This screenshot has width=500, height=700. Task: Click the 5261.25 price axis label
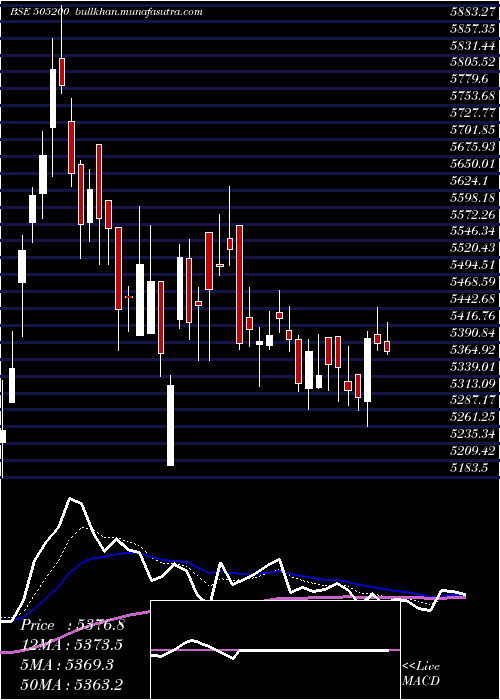coord(473,417)
